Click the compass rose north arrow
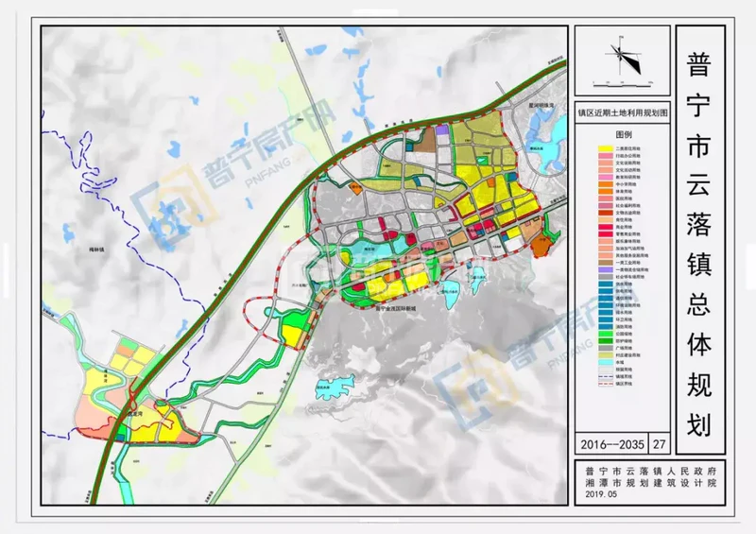Screen dimensions: 756x534 pos(619,51)
